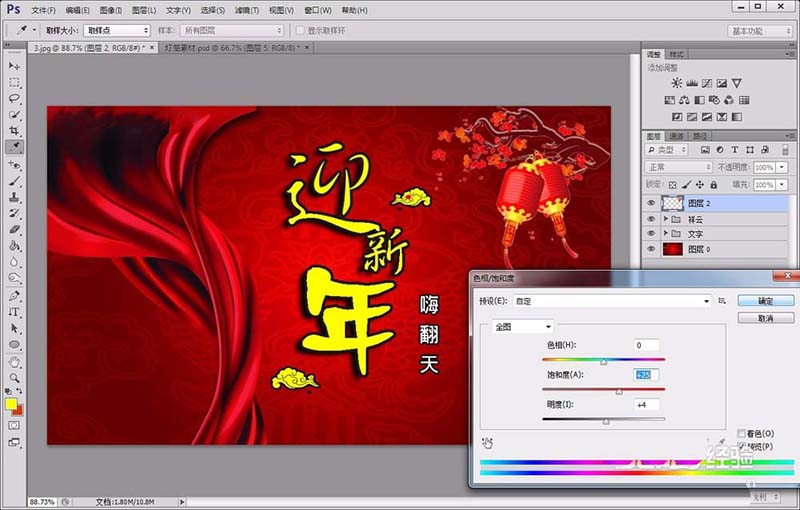Select the Pen tool
The width and height of the screenshot is (800, 510).
15,296
